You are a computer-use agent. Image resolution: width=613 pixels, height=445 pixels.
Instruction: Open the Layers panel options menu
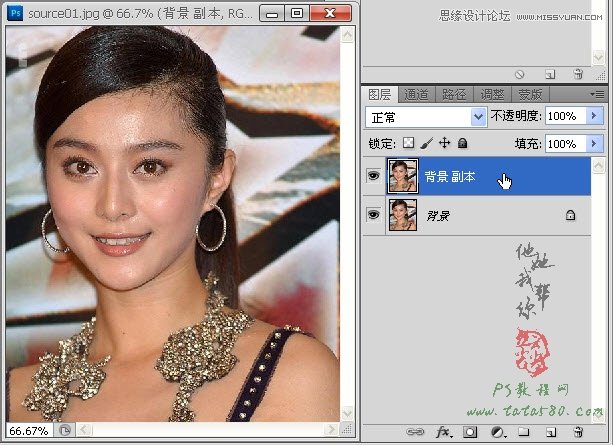point(597,94)
